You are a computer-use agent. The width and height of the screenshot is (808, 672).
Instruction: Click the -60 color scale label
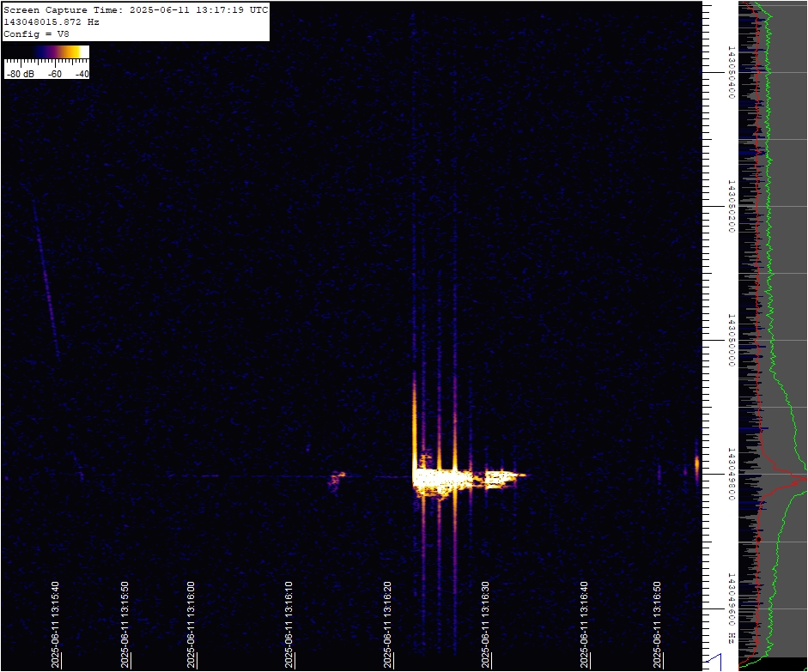55,74
